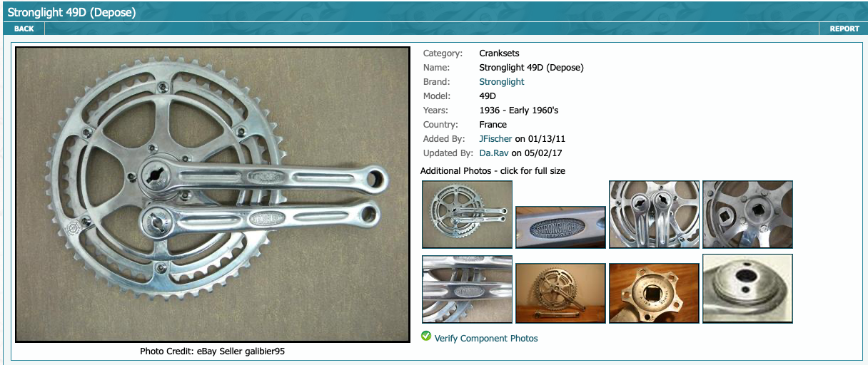Open the Stronglight brand link
Screen dimensions: 868x365
pyautogui.click(x=502, y=82)
